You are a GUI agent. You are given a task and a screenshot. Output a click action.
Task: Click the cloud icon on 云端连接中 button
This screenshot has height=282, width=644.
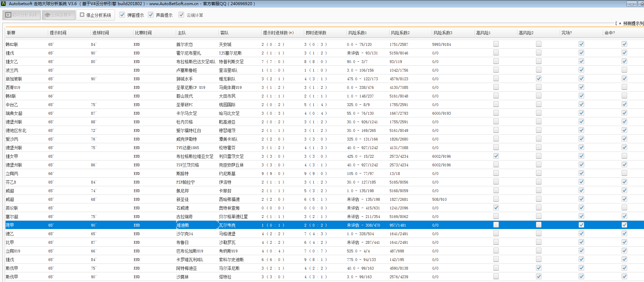click(47, 15)
